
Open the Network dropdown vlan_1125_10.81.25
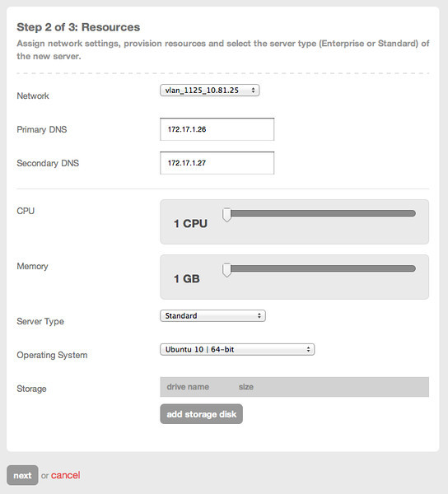[209, 91]
